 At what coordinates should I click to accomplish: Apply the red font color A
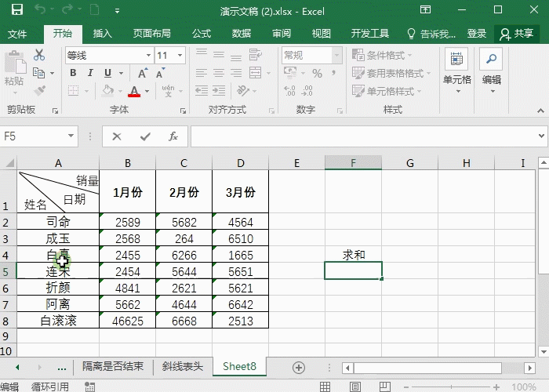pos(134,91)
